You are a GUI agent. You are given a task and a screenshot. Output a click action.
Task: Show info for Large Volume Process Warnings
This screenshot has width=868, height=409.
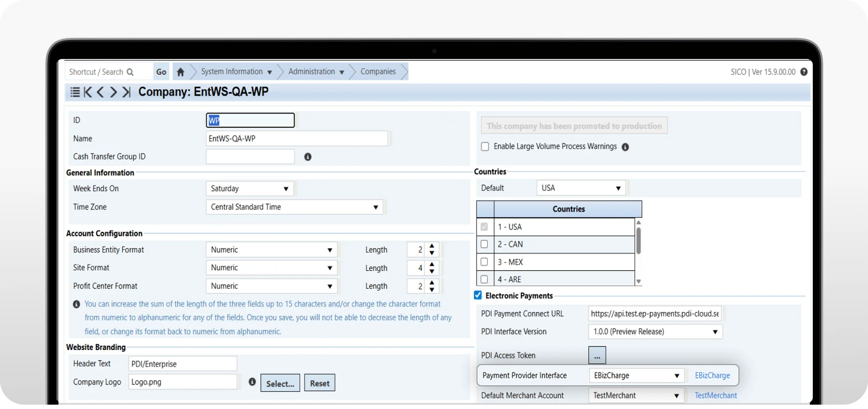[x=625, y=147]
